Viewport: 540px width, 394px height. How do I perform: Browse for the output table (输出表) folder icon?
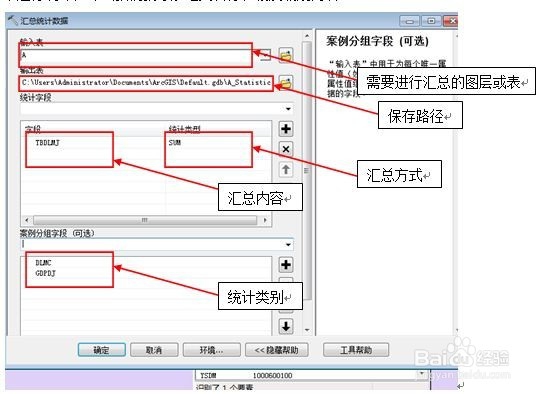click(285, 83)
